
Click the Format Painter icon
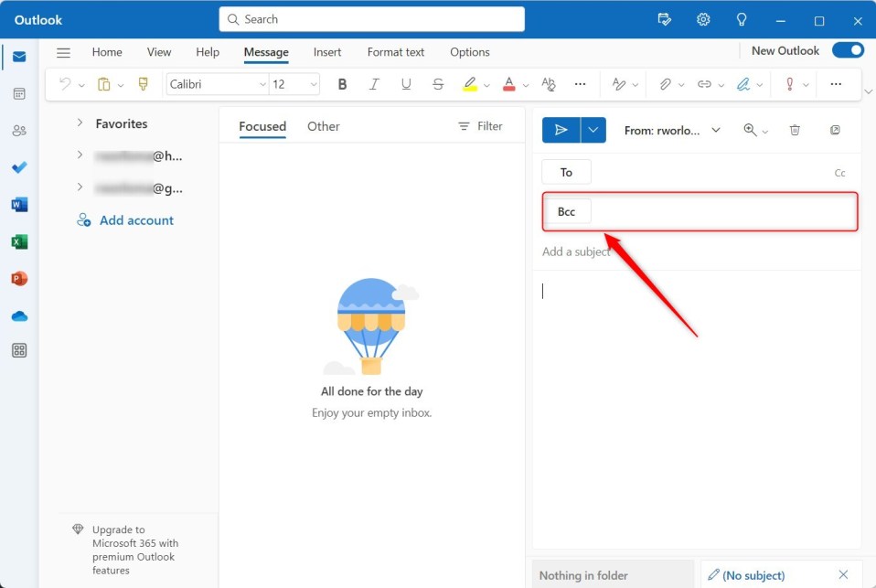(x=144, y=83)
